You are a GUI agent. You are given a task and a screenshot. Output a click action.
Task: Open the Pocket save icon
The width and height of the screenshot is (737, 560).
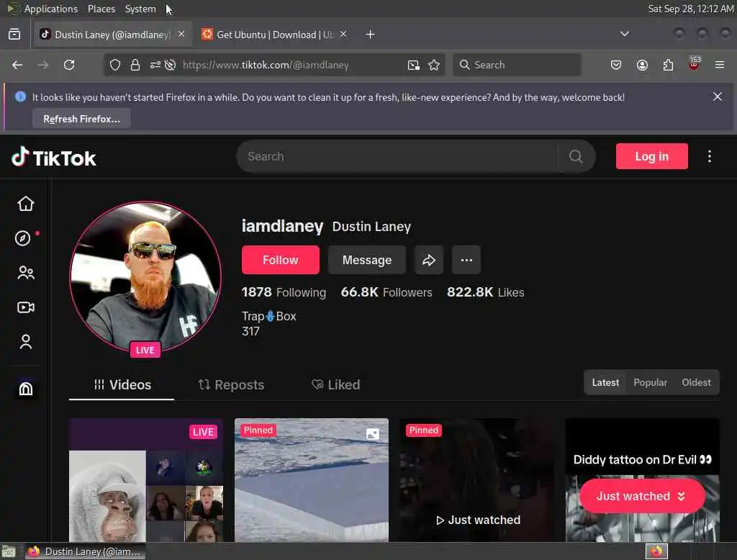pos(616,65)
